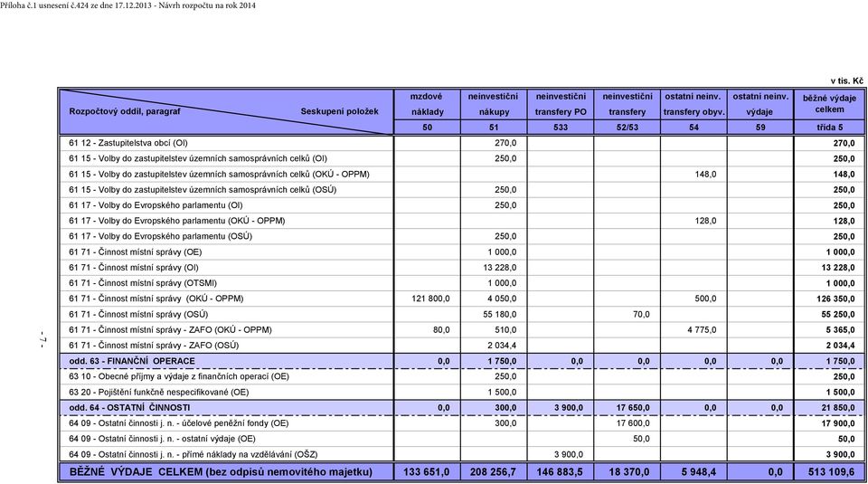This screenshot has width=868, height=484.
Task: Click 'BĚŽNÉ VÝDAJE CELKEM' total row label
Action: coord(221,472)
